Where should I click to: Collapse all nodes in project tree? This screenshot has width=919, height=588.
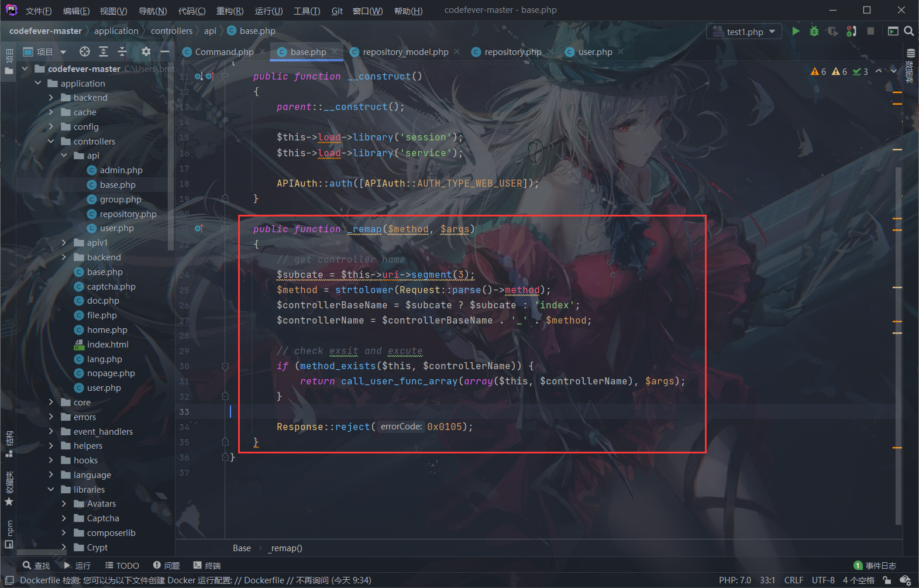[x=122, y=51]
